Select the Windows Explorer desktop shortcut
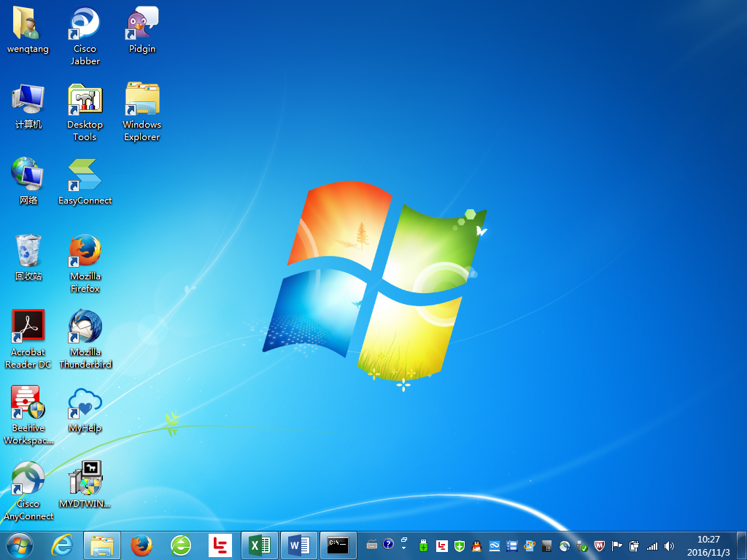Image resolution: width=747 pixels, height=560 pixels. tap(142, 112)
